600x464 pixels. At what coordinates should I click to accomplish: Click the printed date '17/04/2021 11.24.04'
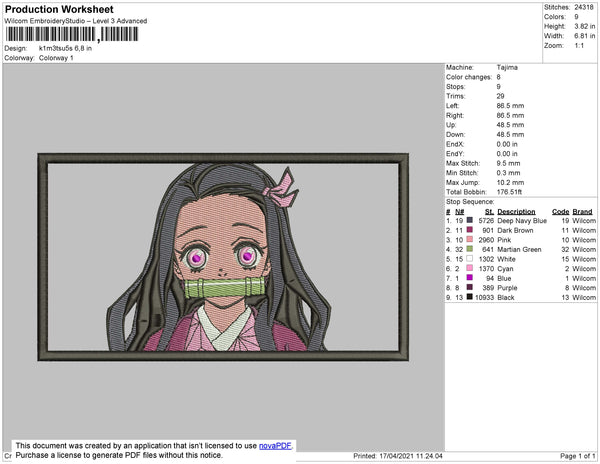click(411, 456)
